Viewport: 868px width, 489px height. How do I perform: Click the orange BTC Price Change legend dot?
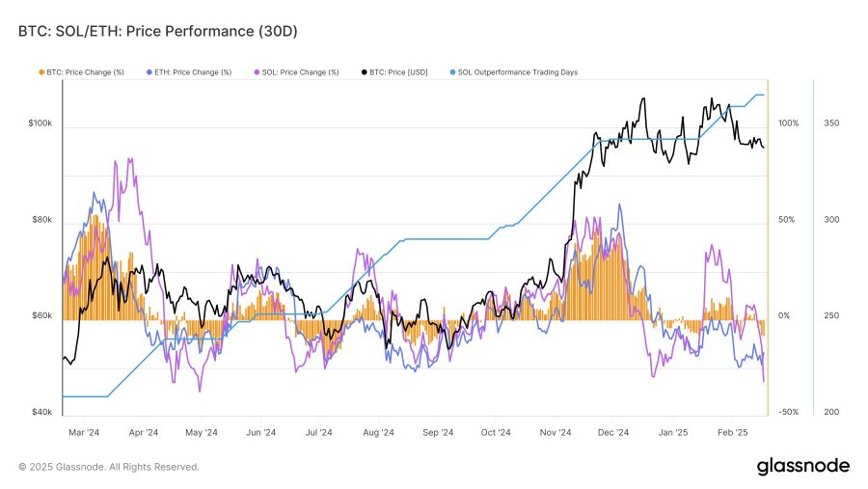41,72
